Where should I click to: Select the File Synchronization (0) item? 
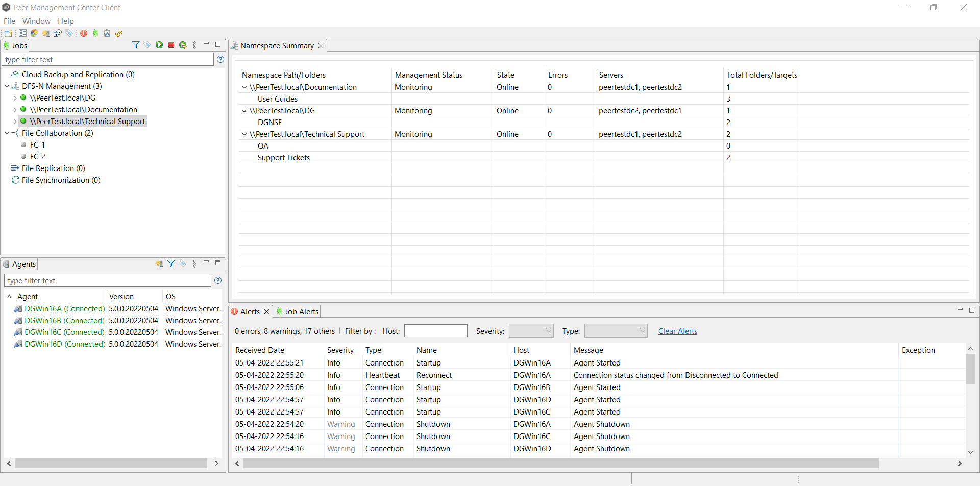pyautogui.click(x=61, y=180)
